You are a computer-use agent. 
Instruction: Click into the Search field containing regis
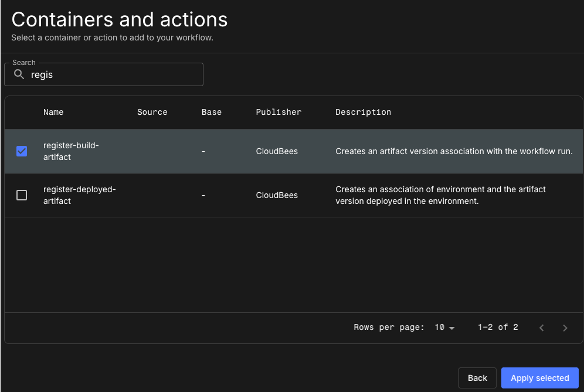coord(104,74)
